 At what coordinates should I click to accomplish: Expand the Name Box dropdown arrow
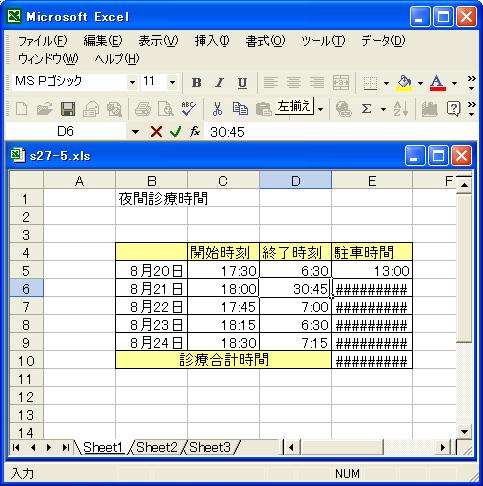(135, 132)
